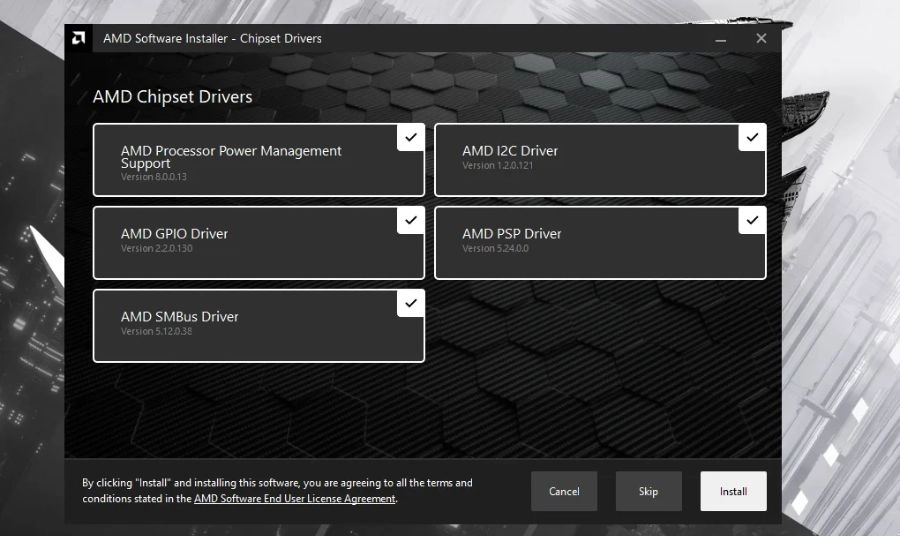
Task: Click the AMD Chipset Drivers heading
Action: click(x=172, y=96)
